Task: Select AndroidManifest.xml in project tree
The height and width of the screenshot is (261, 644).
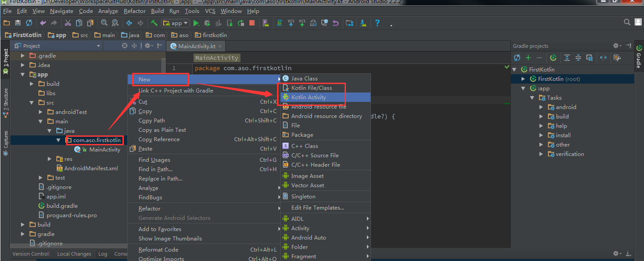Action: click(x=87, y=168)
